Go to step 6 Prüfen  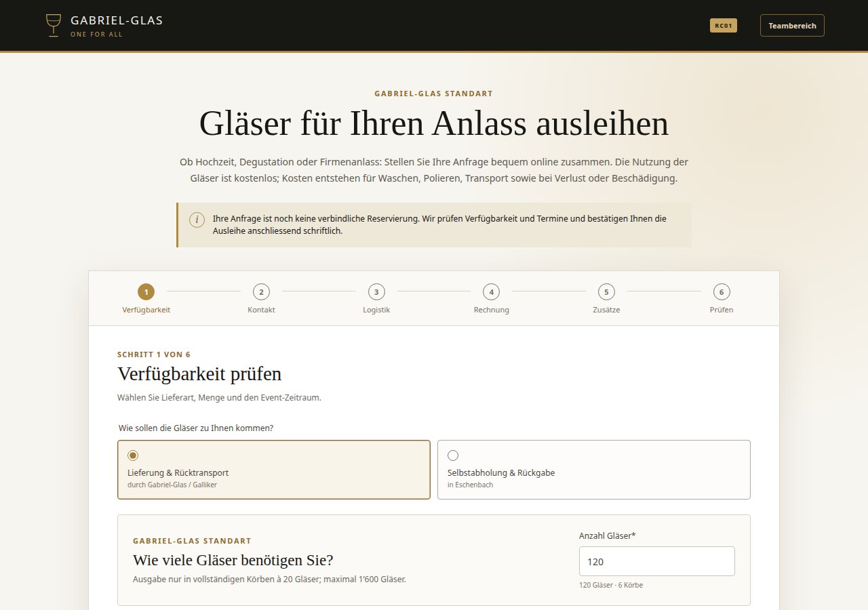[722, 299]
